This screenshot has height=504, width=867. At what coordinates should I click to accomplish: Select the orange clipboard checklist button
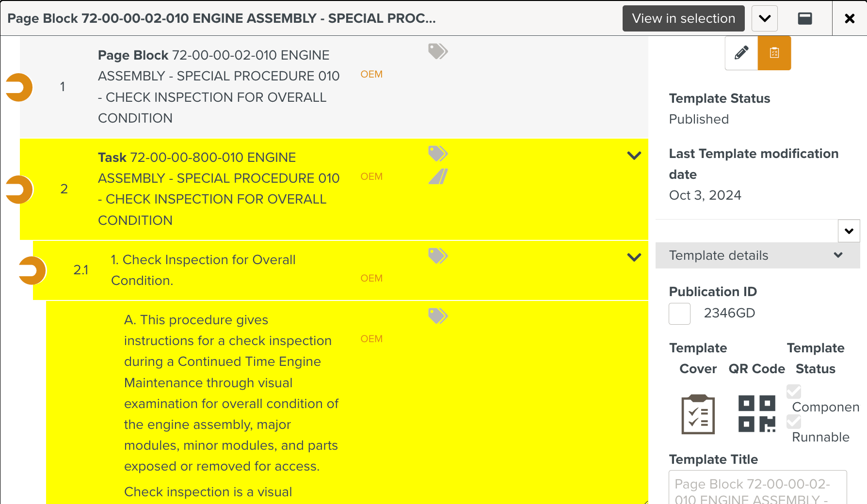coord(774,53)
